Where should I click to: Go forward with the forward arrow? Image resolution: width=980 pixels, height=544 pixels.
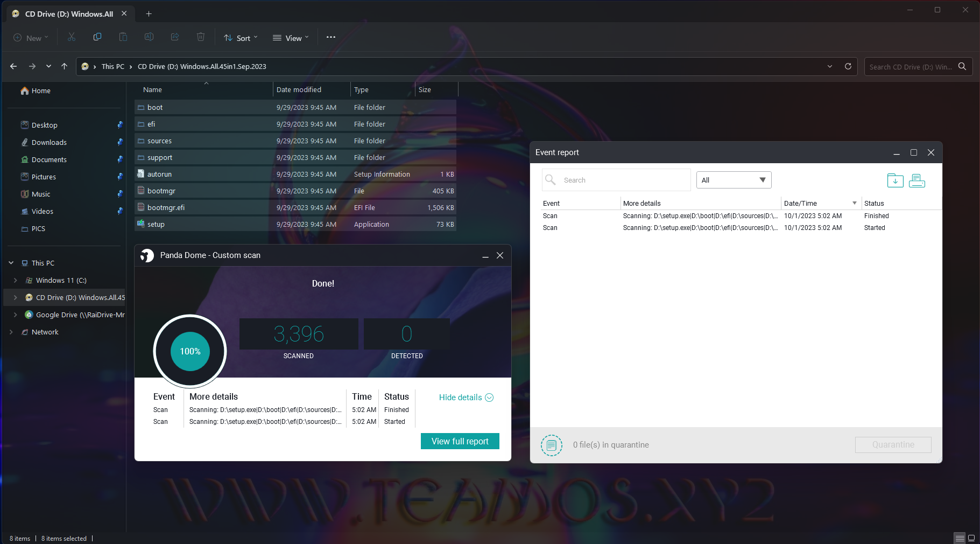[32, 66]
